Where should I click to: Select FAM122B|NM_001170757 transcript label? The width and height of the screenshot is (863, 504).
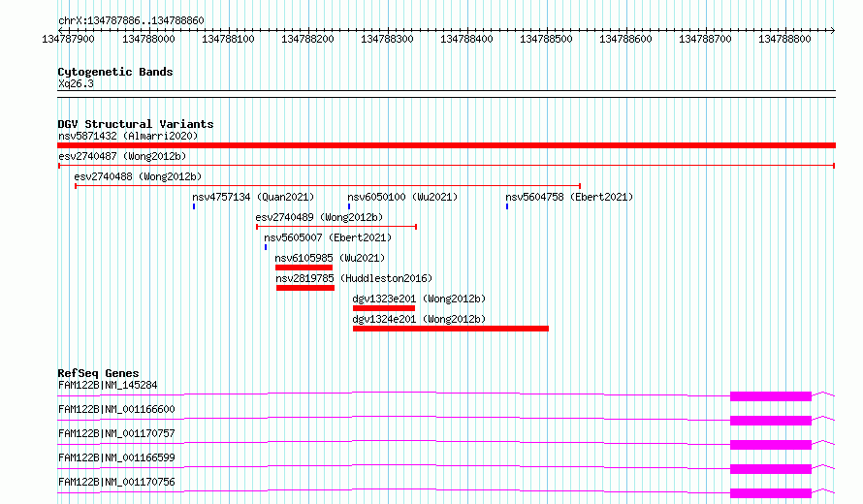(116, 433)
